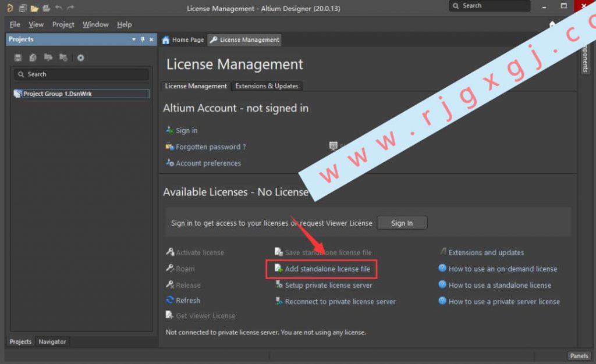This screenshot has width=596, height=364.
Task: Open How to use a standalone license help
Action: (x=495, y=285)
